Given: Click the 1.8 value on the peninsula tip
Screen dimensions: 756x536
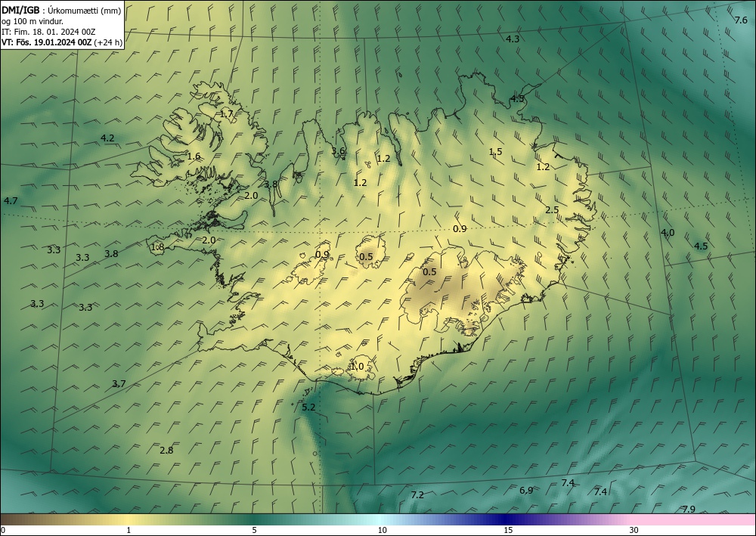Looking at the screenshot, I should tap(158, 247).
